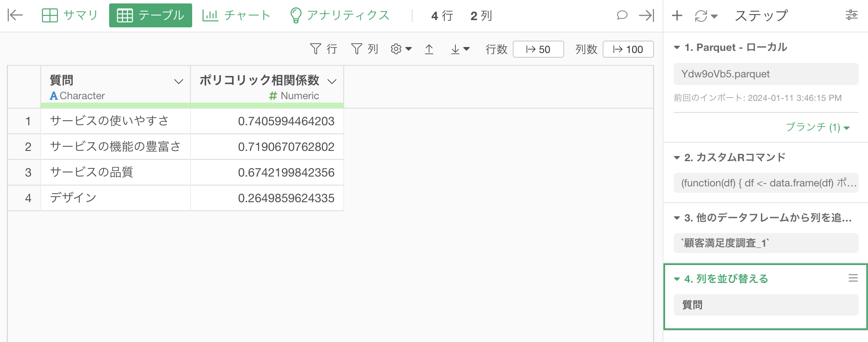Switch to the サマリ tab
868x342 pixels.
[x=70, y=15]
